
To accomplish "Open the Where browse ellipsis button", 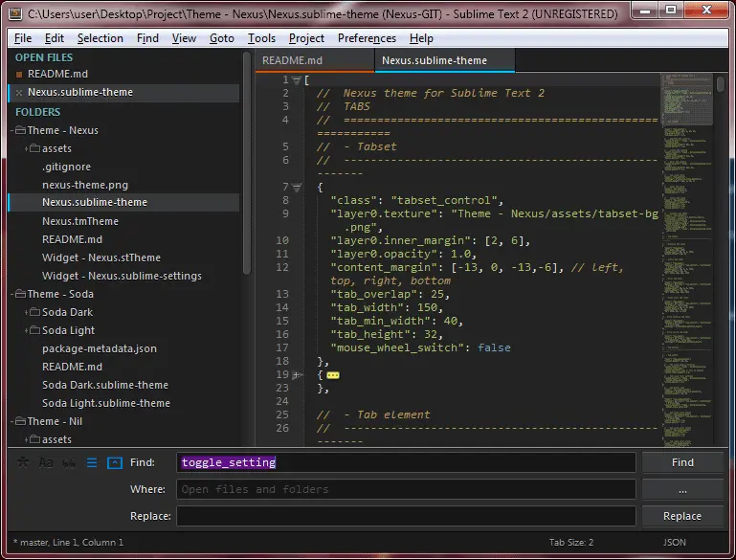I will click(682, 489).
